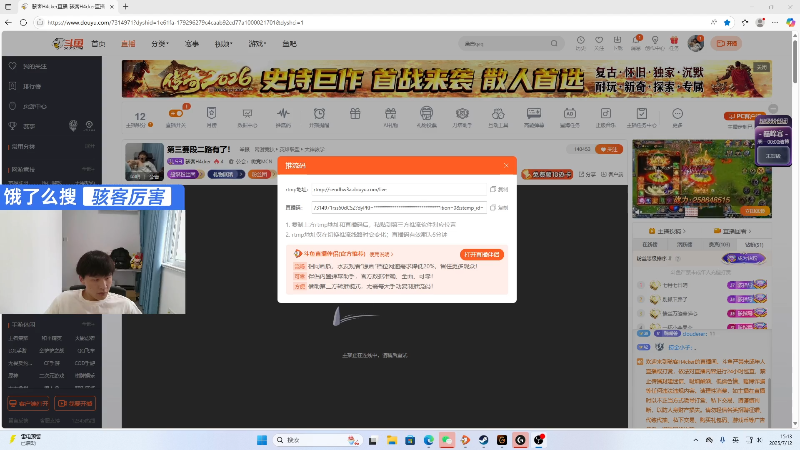Screen dimensions: 800x450
Task: Open the gift box icon in toolbar
Action: (x=355, y=114)
